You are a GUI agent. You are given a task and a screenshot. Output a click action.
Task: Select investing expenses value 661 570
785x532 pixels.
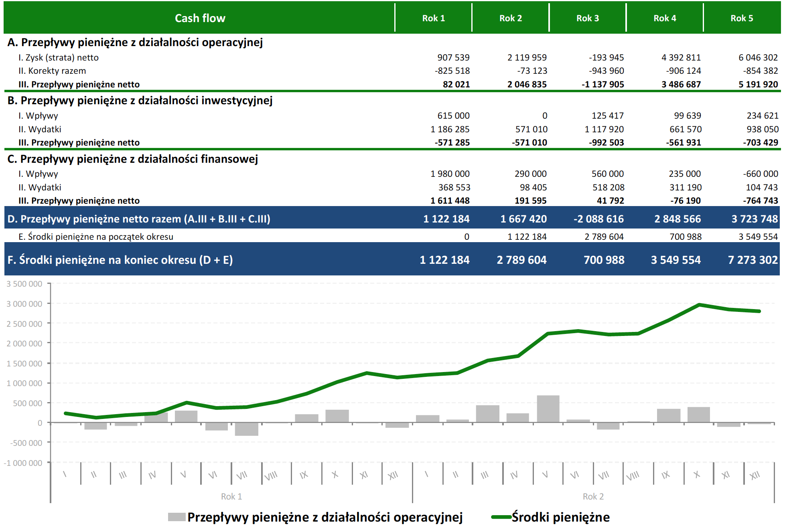(685, 129)
